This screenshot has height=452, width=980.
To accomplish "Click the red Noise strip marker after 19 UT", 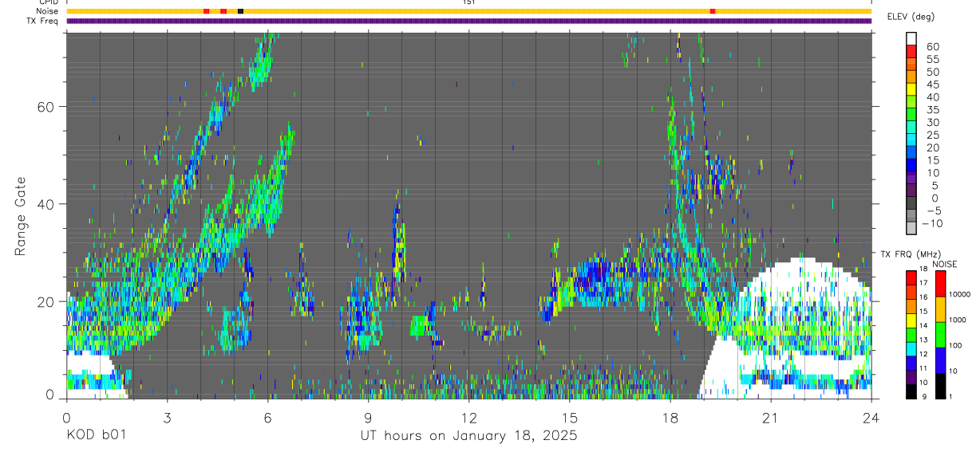I will (x=712, y=11).
